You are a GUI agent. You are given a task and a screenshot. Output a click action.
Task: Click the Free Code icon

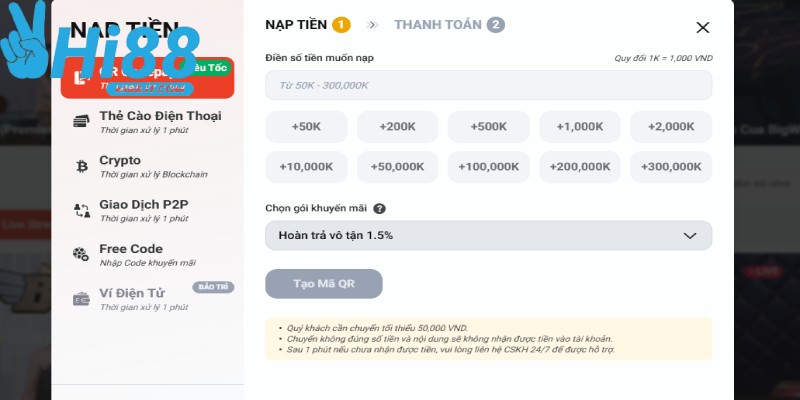tap(81, 254)
